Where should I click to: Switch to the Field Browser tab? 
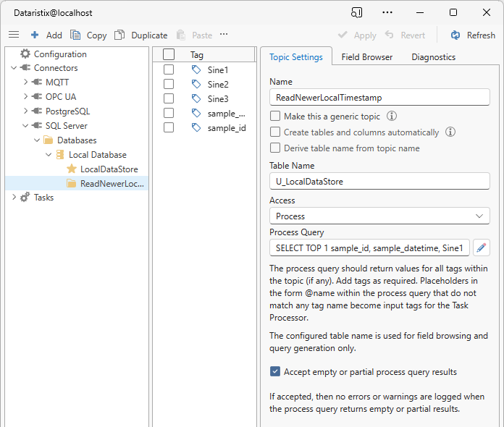pyautogui.click(x=366, y=57)
